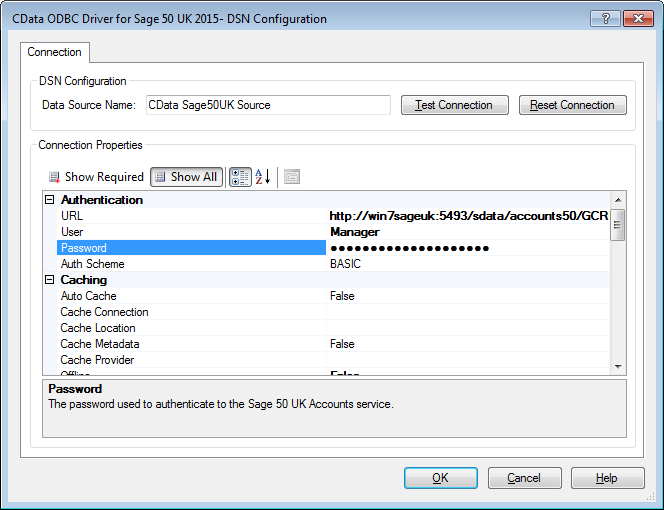Click the property grid scrollbar thumb
Viewport: 664px width, 510px height.
click(x=618, y=225)
